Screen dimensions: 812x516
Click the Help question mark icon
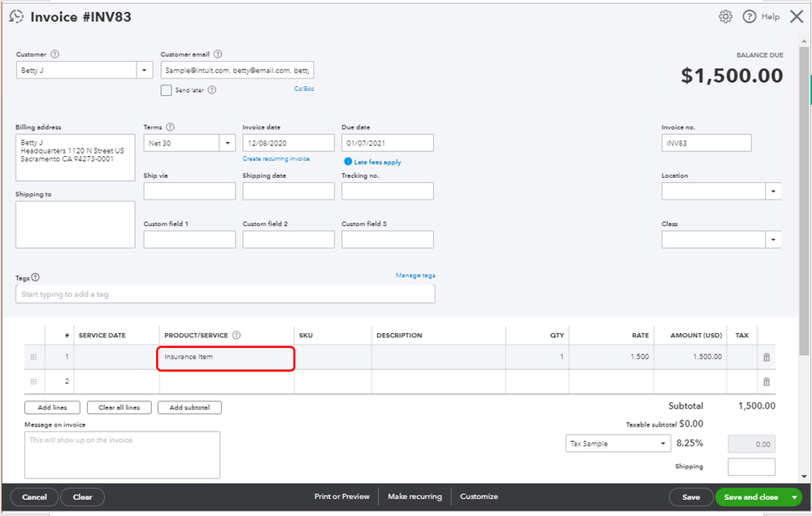click(x=749, y=16)
